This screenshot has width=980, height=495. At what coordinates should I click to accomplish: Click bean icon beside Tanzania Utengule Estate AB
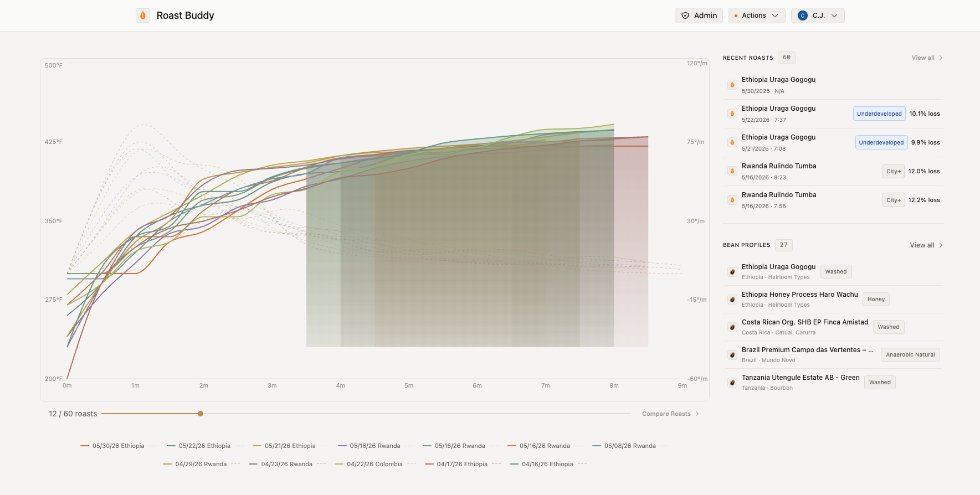732,383
